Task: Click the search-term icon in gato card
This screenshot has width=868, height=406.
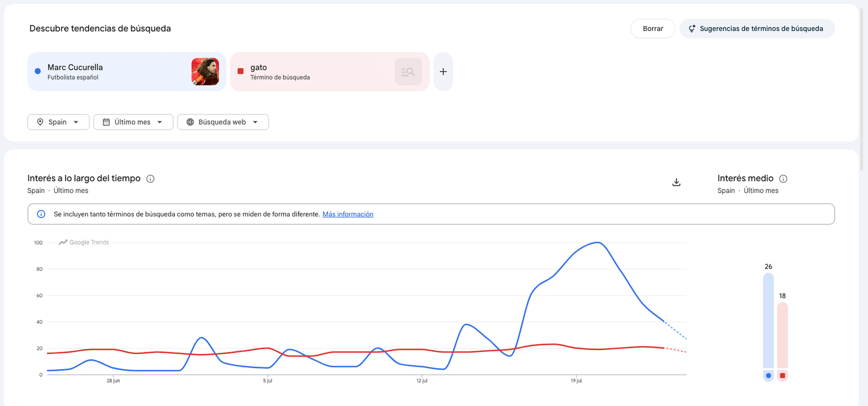Action: [x=409, y=72]
